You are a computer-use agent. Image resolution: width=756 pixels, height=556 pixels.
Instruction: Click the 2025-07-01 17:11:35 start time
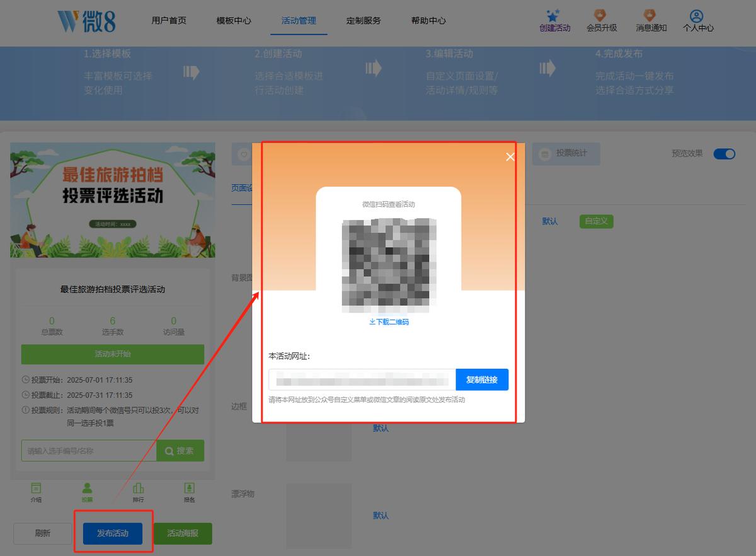pyautogui.click(x=100, y=380)
